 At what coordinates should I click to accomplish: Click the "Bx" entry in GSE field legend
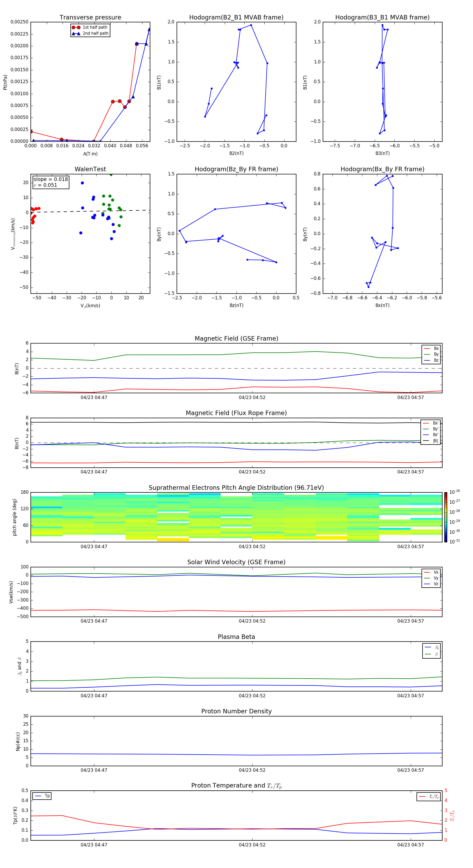pyautogui.click(x=431, y=349)
